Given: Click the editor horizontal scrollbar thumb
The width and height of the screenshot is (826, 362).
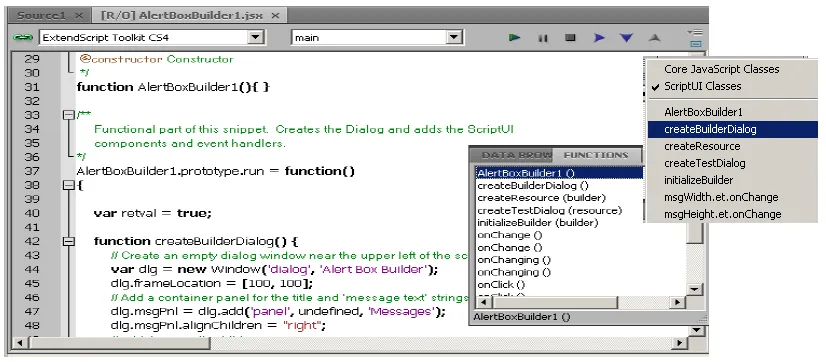Looking at the screenshot, I should coord(119,343).
